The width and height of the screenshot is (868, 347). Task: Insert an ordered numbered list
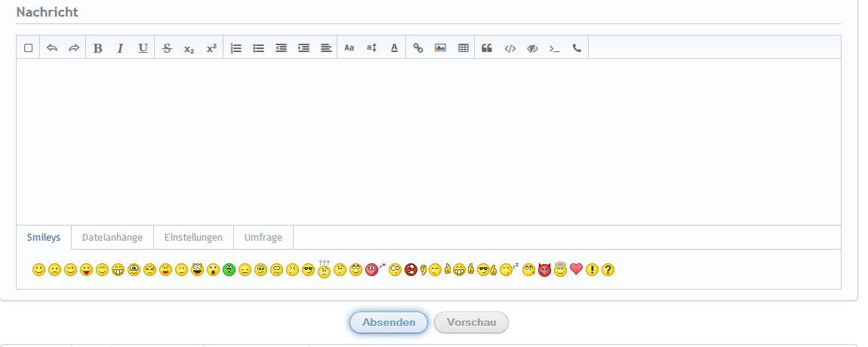[235, 48]
